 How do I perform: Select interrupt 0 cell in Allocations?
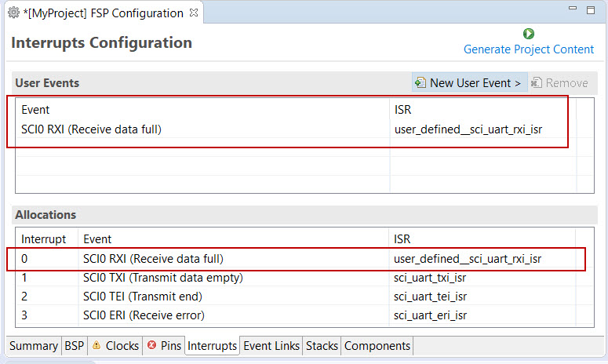[24, 259]
